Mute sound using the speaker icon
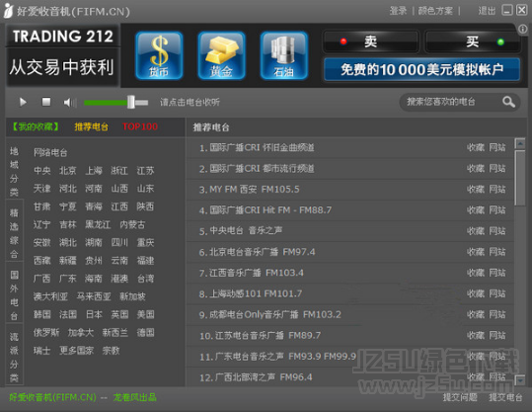Screen dimensions: 532x412 click(69, 102)
